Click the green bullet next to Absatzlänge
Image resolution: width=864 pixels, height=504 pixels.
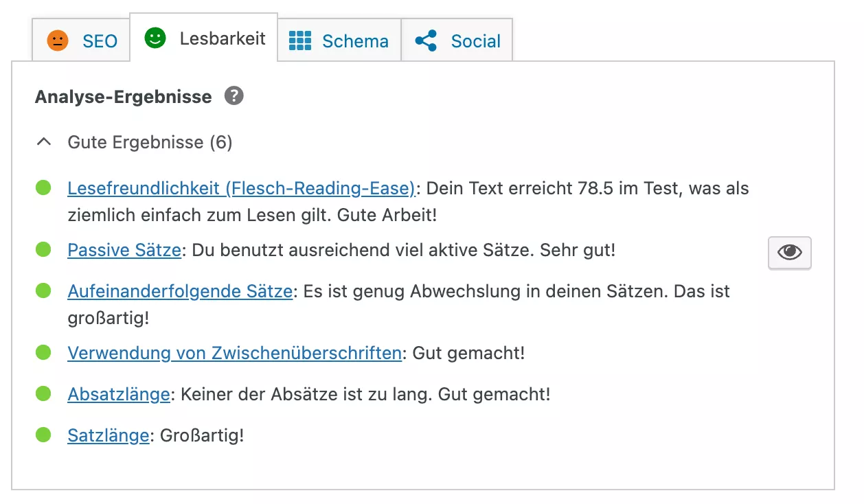point(43,393)
